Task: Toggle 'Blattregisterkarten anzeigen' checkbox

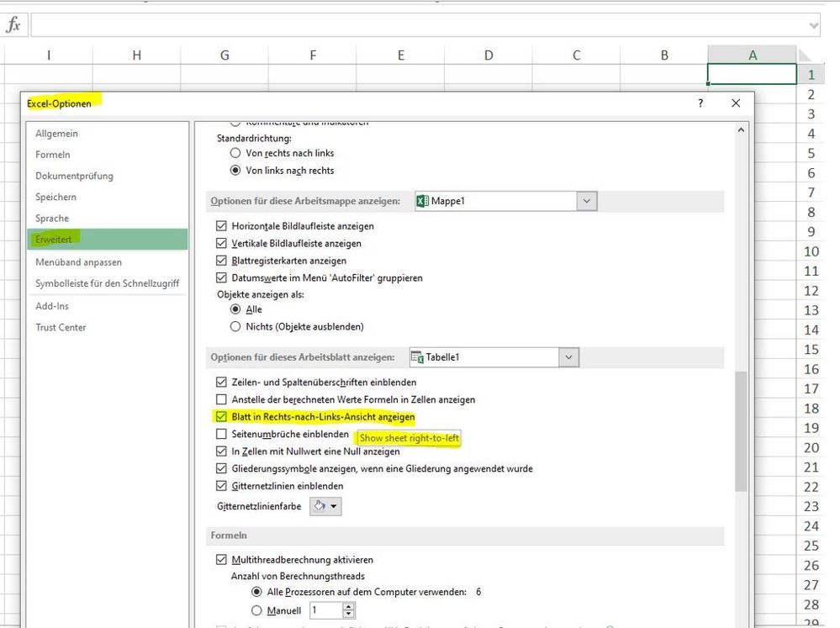Action: pos(221,261)
